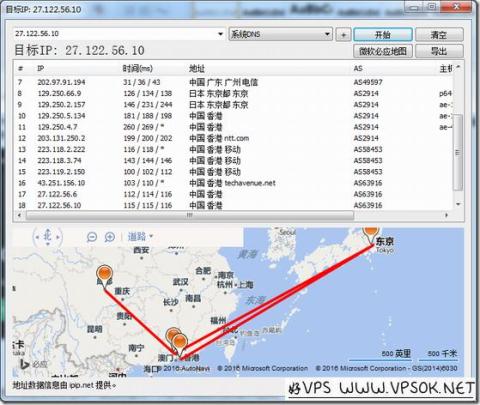Select row with IP 129.250.4.7
Viewport: 480px width, 405px height.
coord(233,127)
